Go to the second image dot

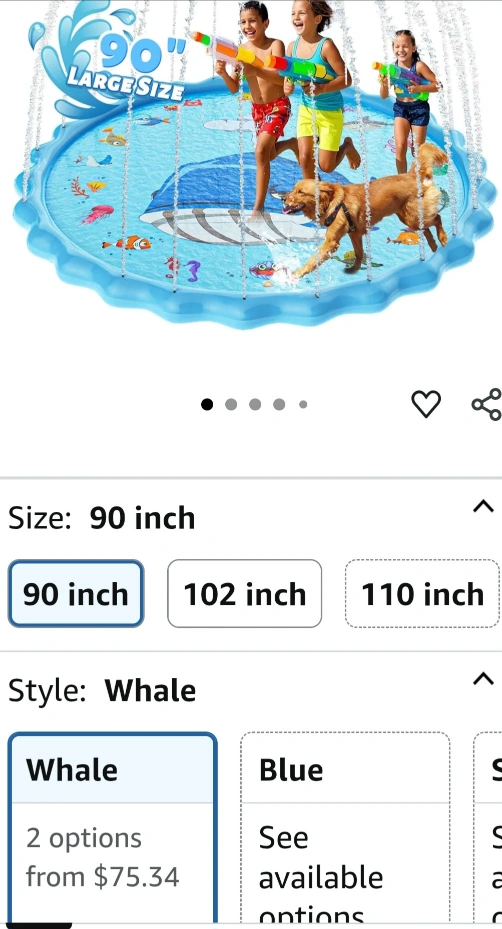[231, 404]
